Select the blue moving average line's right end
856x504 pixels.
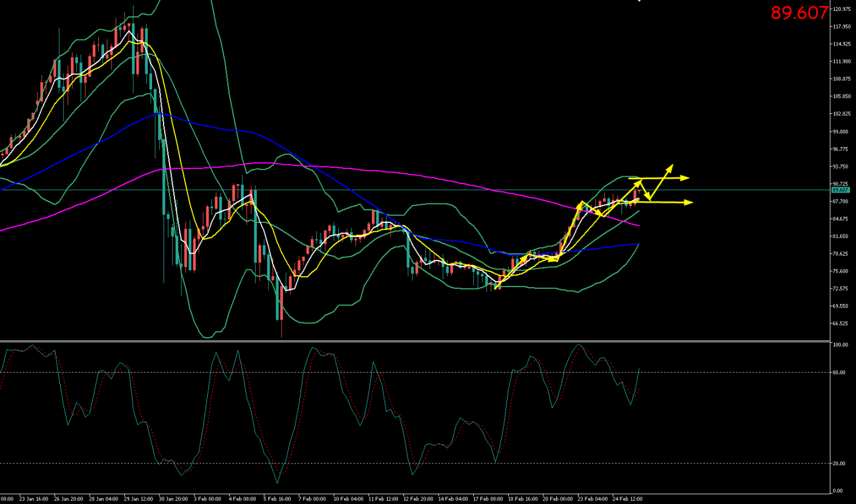(x=639, y=244)
